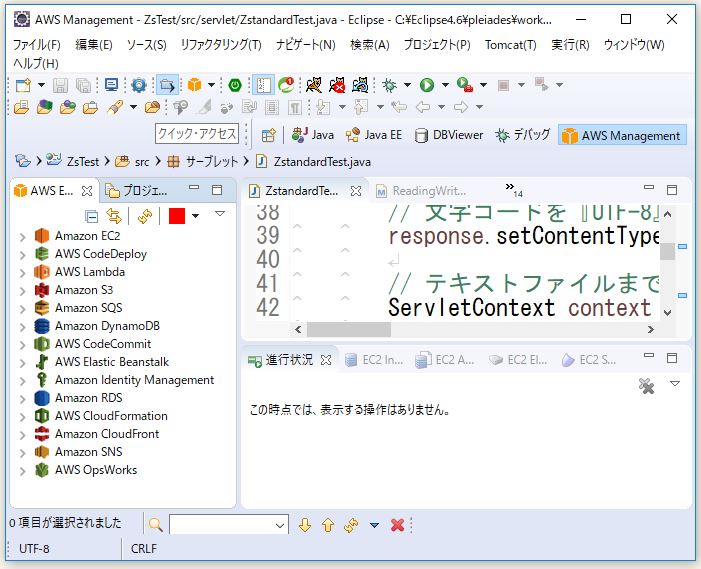Click the green Run play icon
The height and width of the screenshot is (569, 701).
(x=427, y=85)
